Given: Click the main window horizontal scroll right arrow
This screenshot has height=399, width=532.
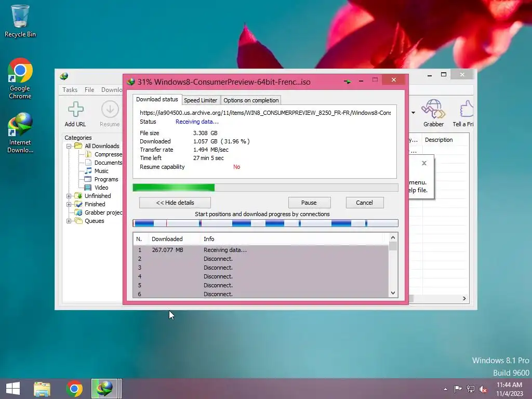Looking at the screenshot, I should [x=464, y=299].
